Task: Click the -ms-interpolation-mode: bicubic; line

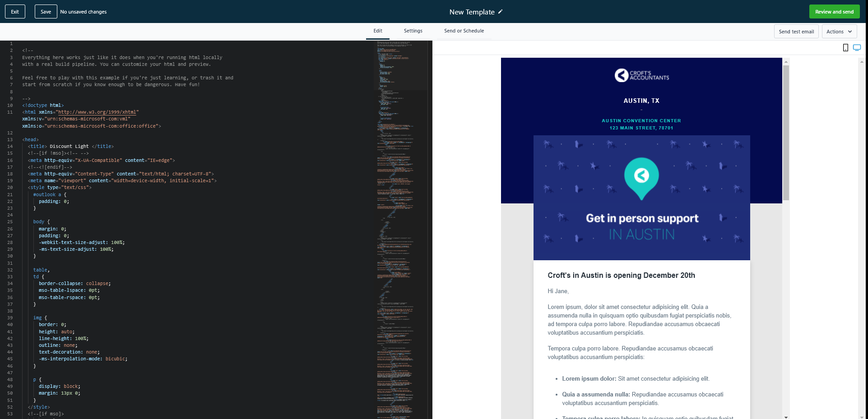Action: click(x=83, y=359)
